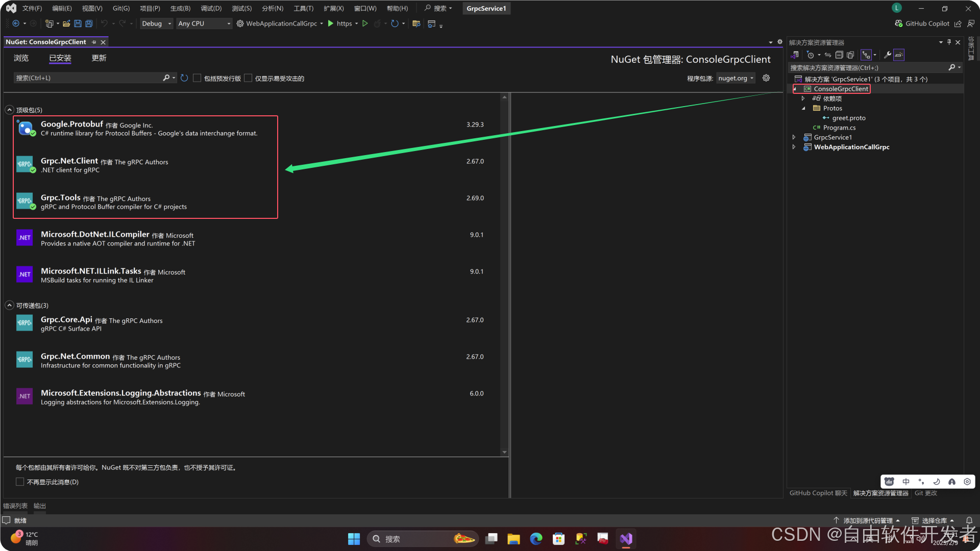Expand the GrpcService1 project node
The width and height of the screenshot is (980, 551).
click(794, 137)
